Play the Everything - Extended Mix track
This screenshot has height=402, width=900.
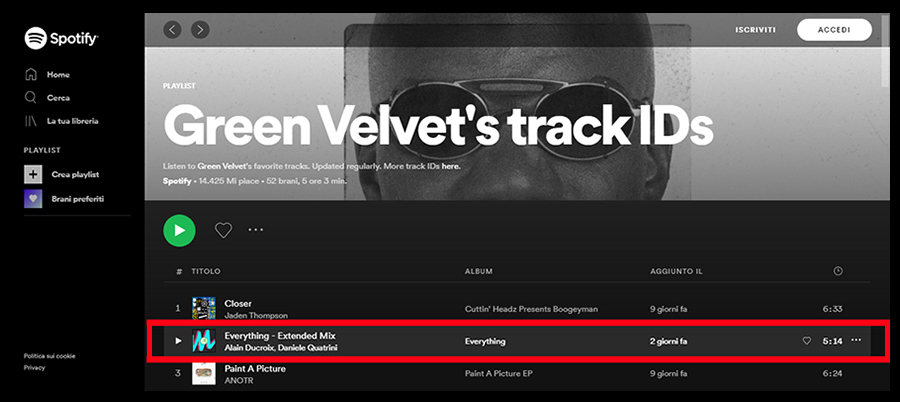point(178,341)
